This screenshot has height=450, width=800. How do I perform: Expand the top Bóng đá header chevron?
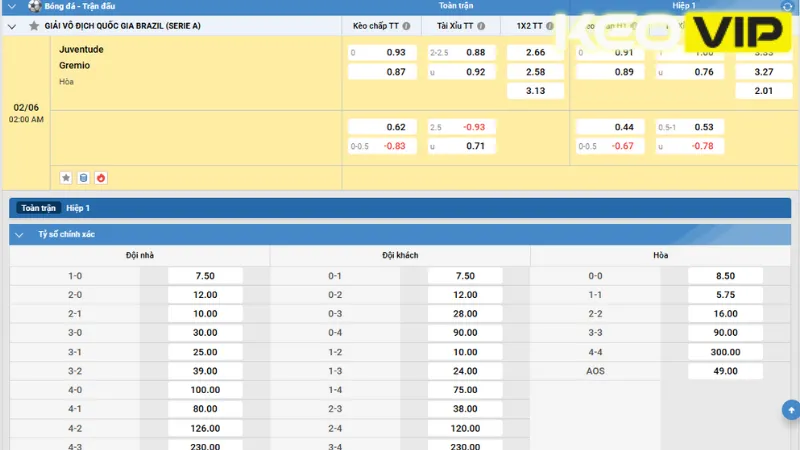[x=11, y=6]
